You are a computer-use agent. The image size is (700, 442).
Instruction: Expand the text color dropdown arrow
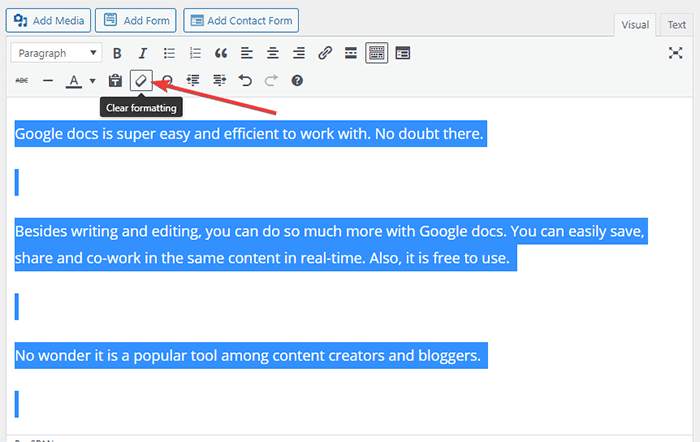point(92,80)
